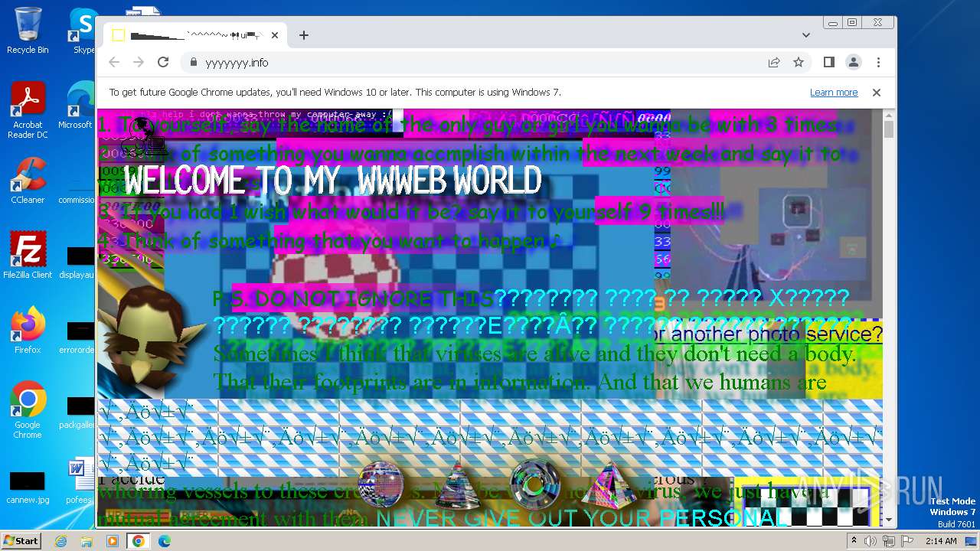The width and height of the screenshot is (980, 551).
Task: Open Microsoft Edge from the taskbar
Action: click(x=165, y=541)
